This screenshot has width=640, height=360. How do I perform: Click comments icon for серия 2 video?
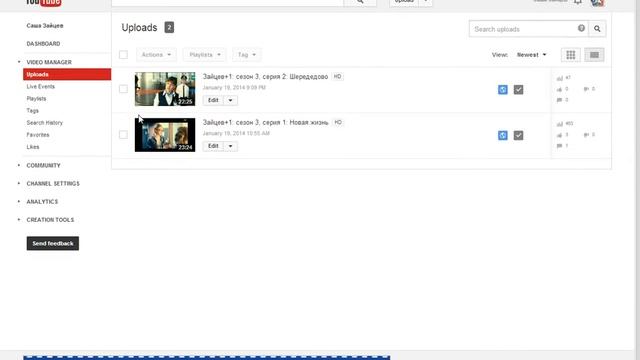coord(560,100)
